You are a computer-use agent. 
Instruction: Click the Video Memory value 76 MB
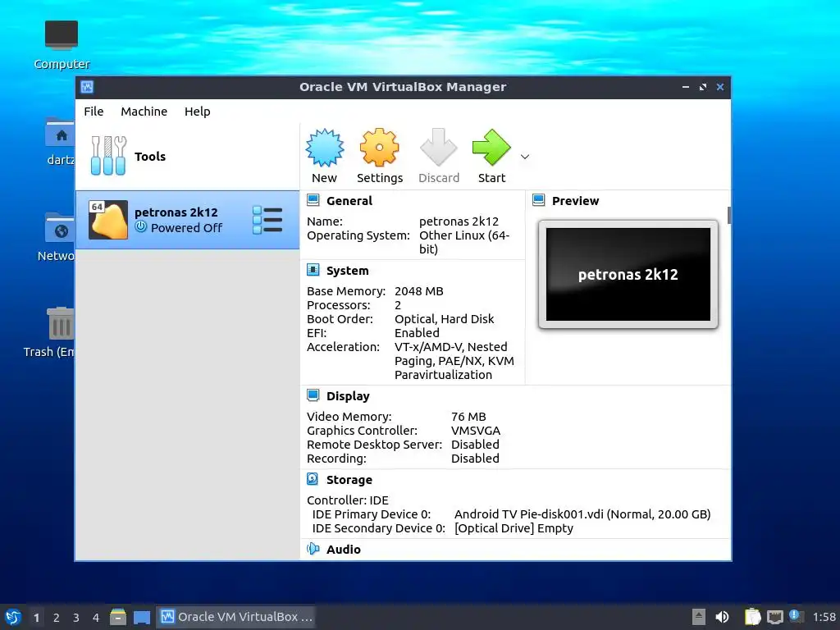click(468, 416)
